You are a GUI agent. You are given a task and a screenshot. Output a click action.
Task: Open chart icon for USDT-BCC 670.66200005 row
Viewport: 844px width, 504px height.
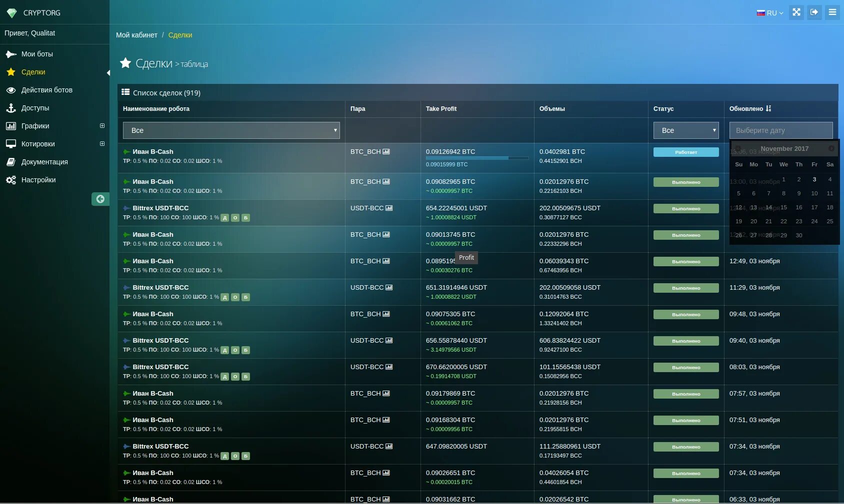click(389, 367)
